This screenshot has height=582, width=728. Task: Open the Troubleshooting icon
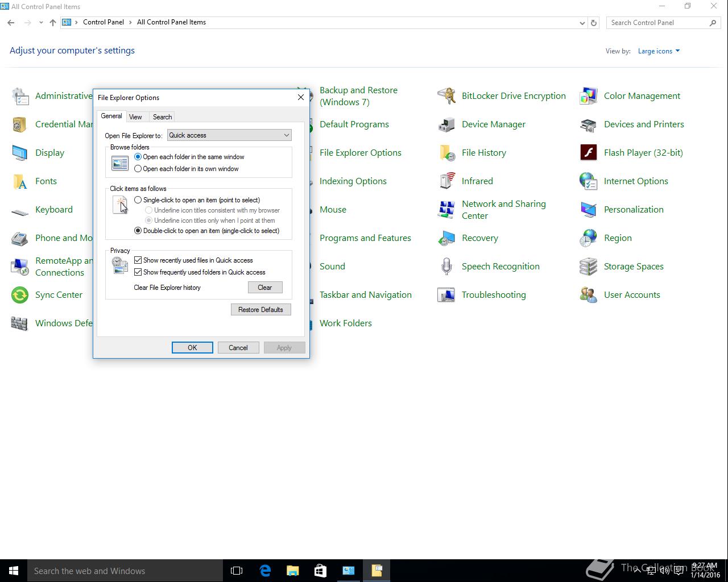tap(446, 295)
